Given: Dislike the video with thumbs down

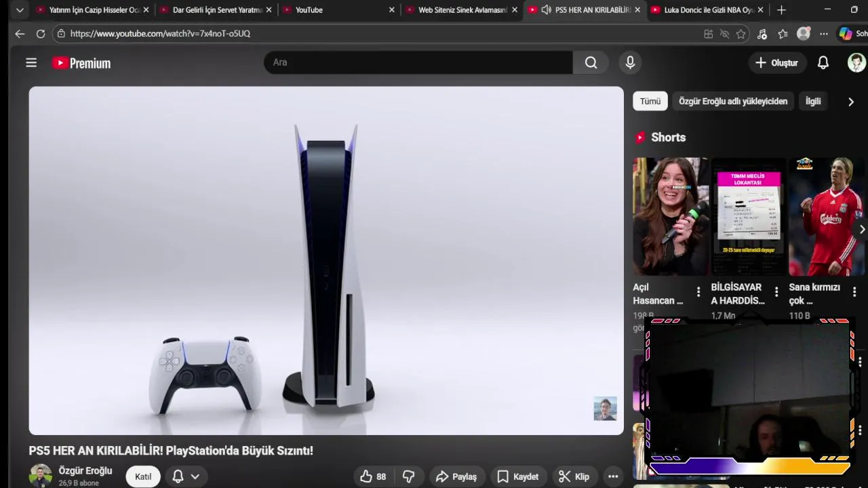Looking at the screenshot, I should [x=409, y=476].
